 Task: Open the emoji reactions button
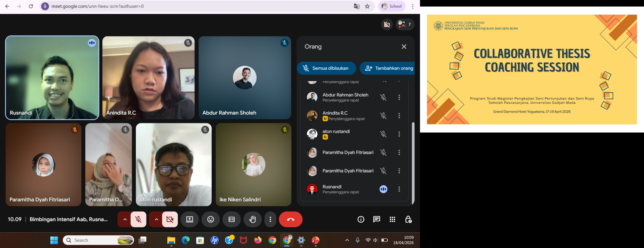point(211,219)
